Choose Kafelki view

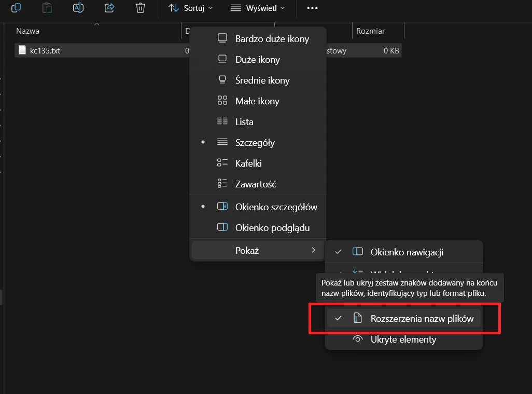pos(258,163)
